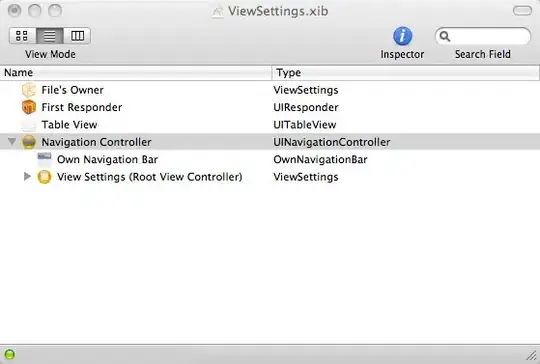
Task: Click the File's Owner cube icon
Action: pos(29,90)
